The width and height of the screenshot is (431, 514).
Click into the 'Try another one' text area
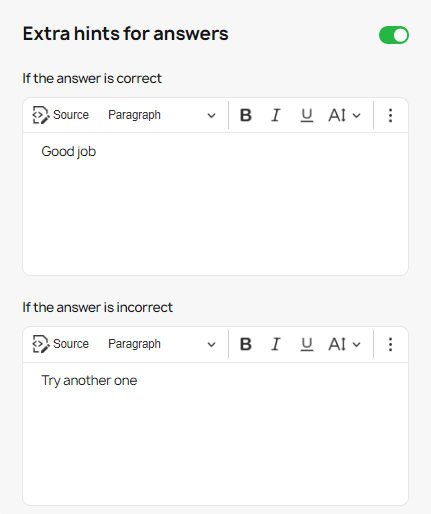coord(215,433)
